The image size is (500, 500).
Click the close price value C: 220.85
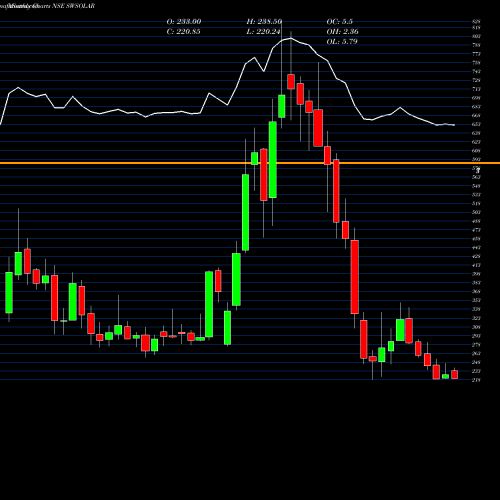pos(184,32)
